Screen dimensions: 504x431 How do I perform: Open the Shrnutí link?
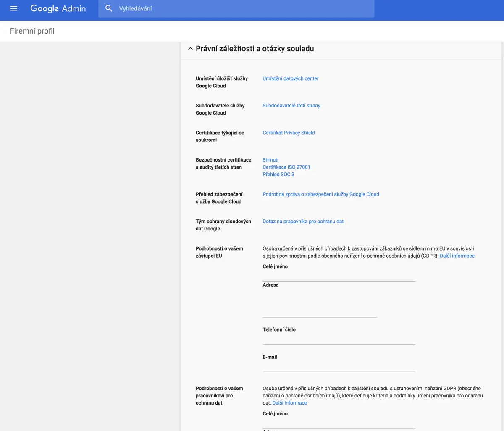(x=270, y=160)
